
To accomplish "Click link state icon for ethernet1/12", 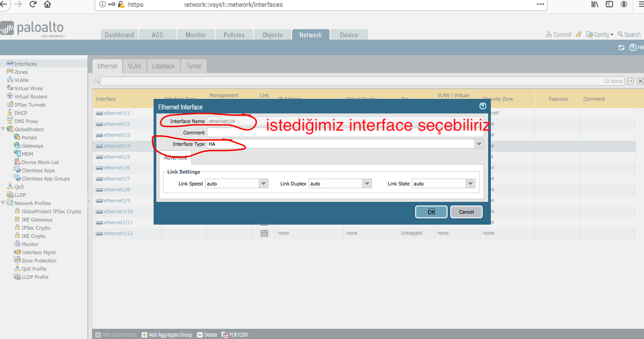I will tap(264, 233).
